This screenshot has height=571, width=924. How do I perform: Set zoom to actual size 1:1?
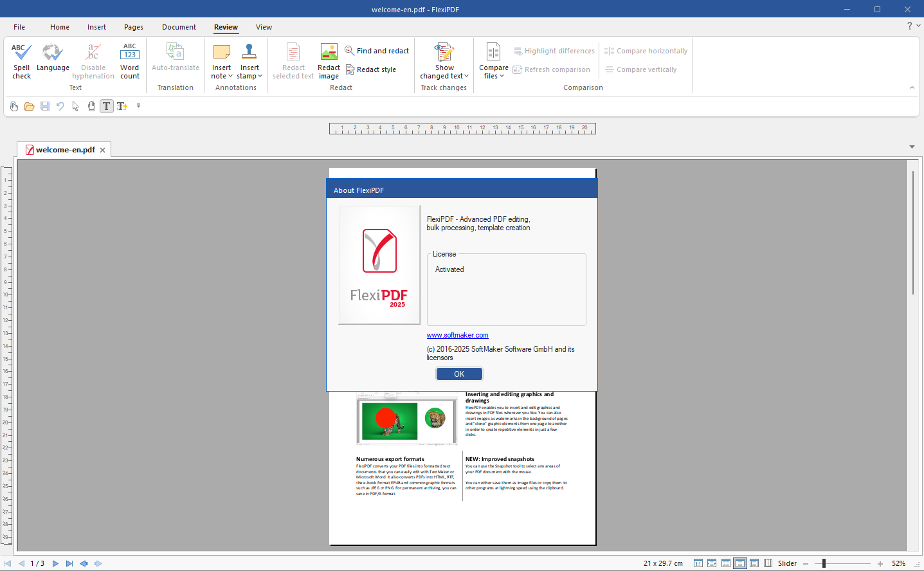tap(698, 563)
